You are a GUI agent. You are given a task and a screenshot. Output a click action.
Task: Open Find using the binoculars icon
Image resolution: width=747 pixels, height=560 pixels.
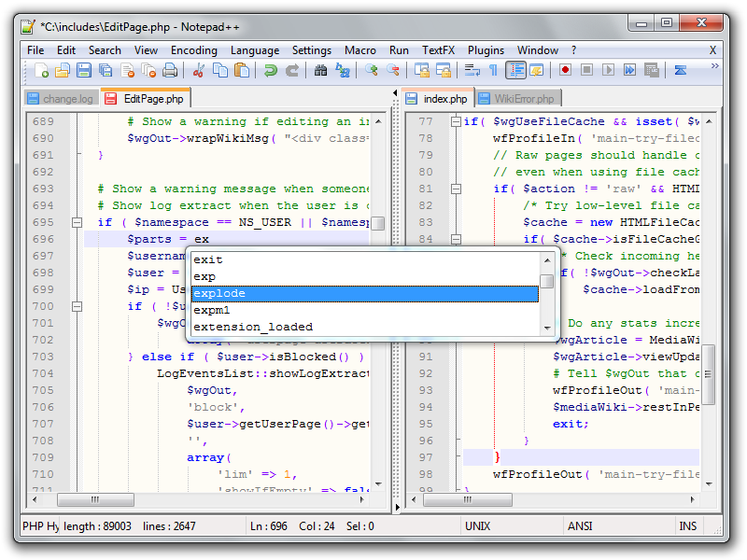click(x=320, y=70)
